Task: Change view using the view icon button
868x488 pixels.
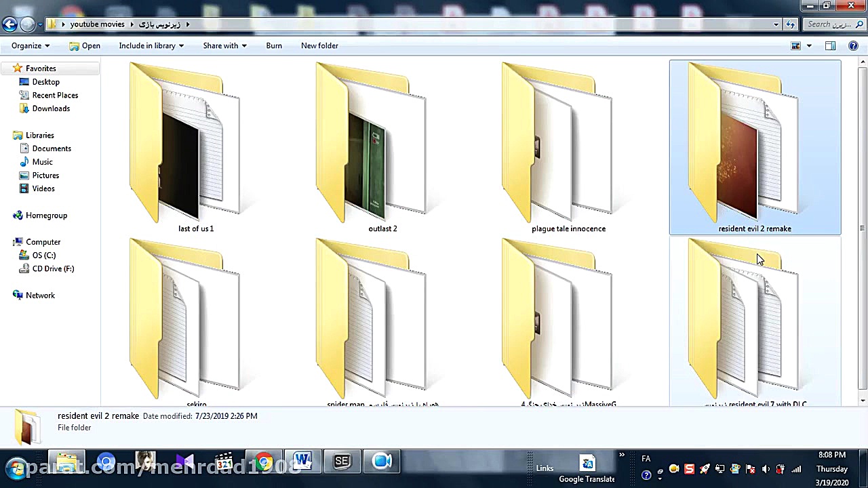Action: click(795, 45)
